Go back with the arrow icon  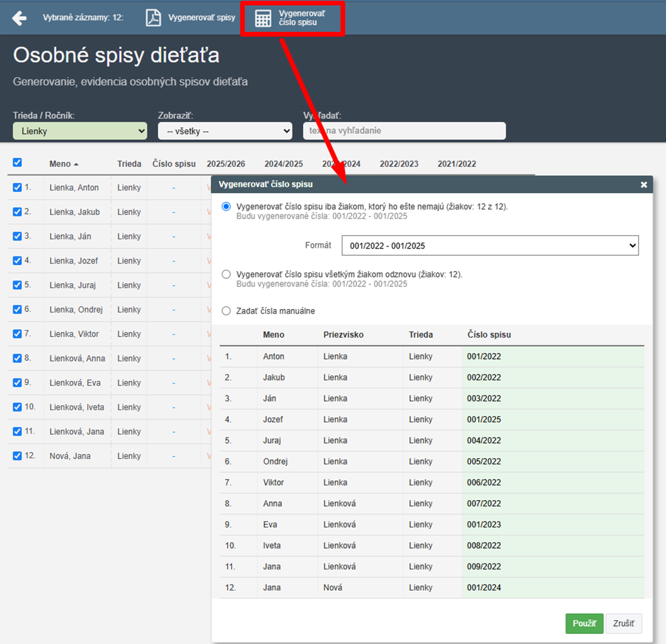coord(19,18)
